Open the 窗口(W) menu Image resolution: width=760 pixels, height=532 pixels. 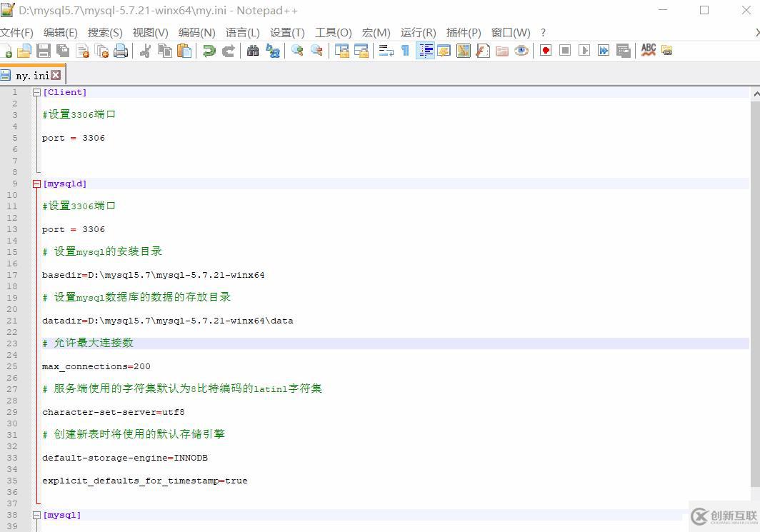tap(511, 32)
